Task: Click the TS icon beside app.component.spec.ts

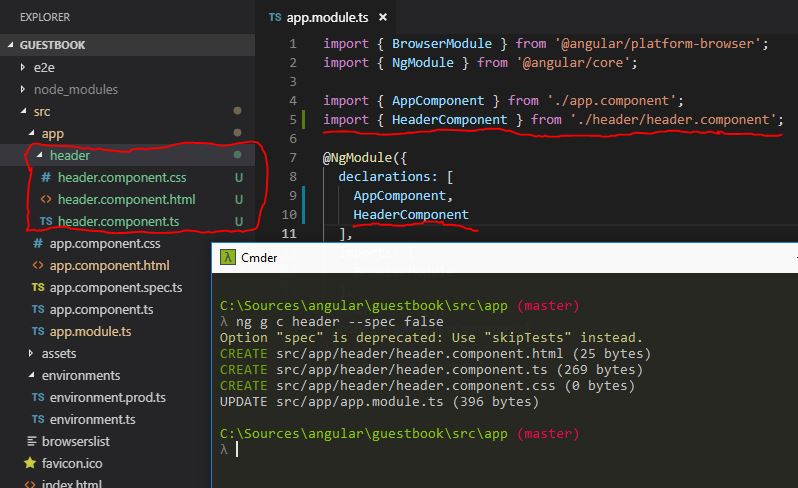Action: coord(38,287)
